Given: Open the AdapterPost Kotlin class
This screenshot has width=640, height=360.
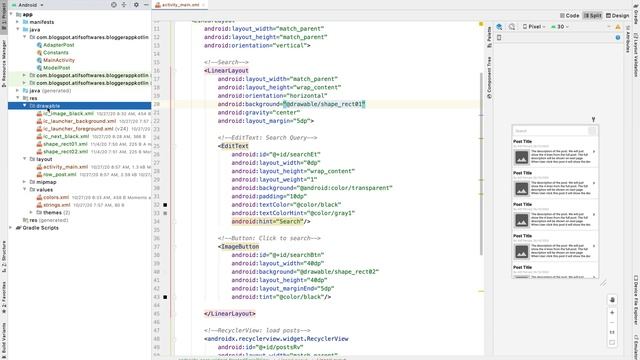Looking at the screenshot, I should click(x=58, y=45).
